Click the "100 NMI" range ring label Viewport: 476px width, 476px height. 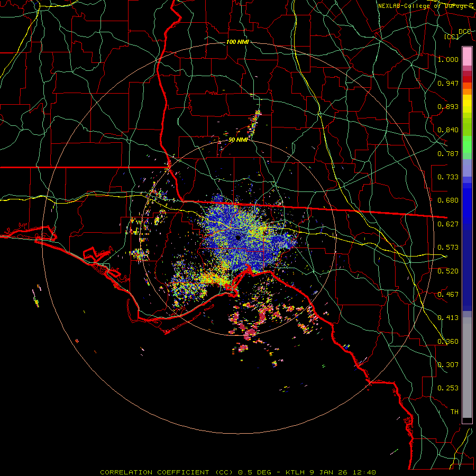pyautogui.click(x=237, y=42)
